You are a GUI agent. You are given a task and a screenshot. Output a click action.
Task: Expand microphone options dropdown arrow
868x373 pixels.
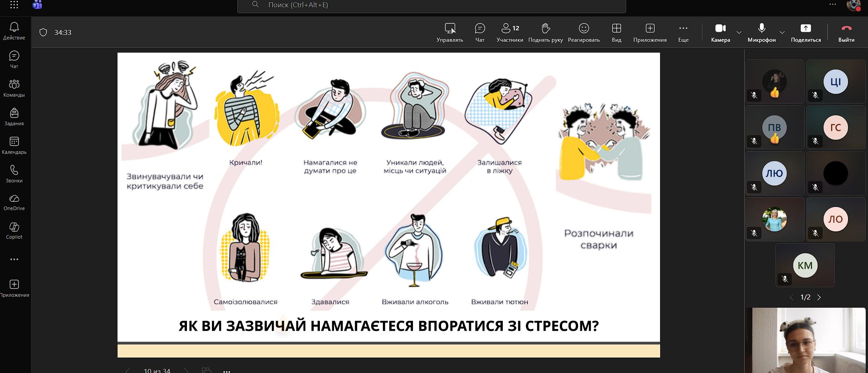[782, 33]
